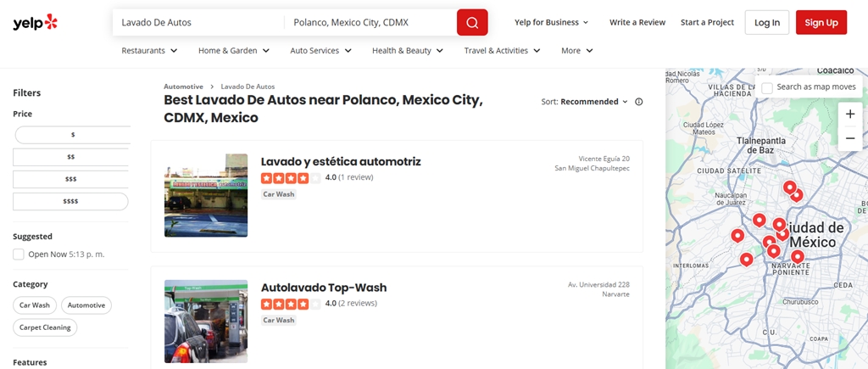Open the sort info circle icon

[639, 102]
